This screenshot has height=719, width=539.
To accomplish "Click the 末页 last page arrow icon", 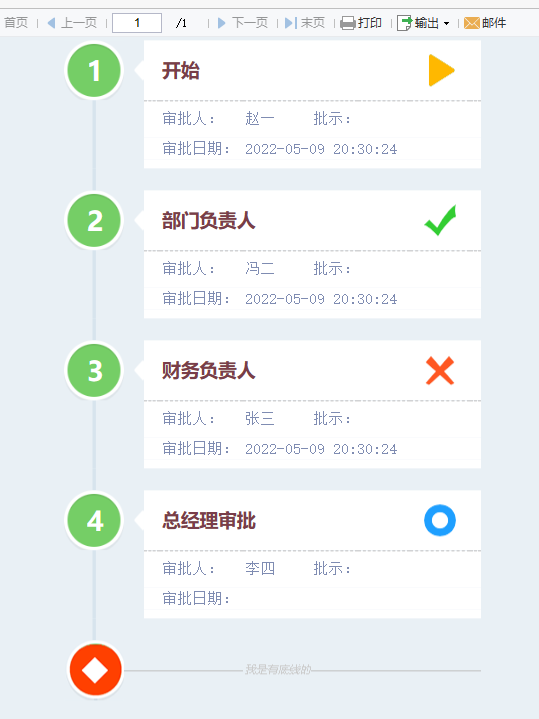I will click(291, 22).
